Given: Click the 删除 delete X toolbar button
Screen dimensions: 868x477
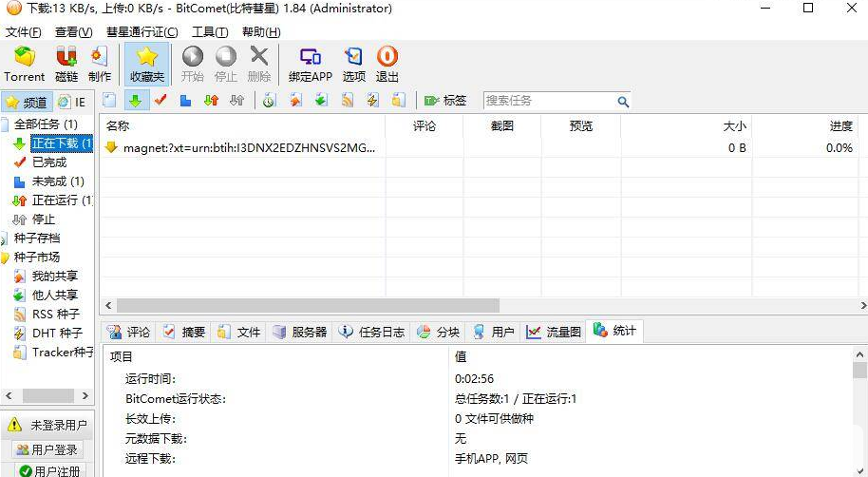Looking at the screenshot, I should (x=259, y=65).
